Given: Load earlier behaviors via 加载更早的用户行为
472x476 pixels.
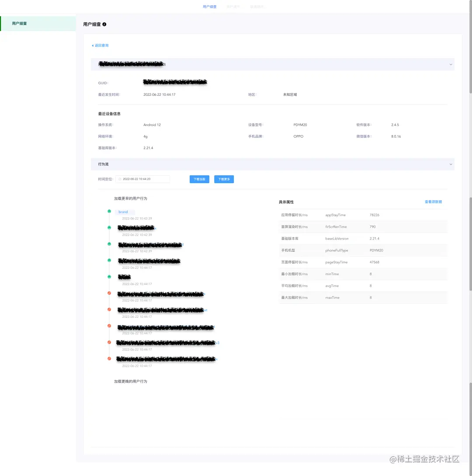Looking at the screenshot, I should point(131,198).
